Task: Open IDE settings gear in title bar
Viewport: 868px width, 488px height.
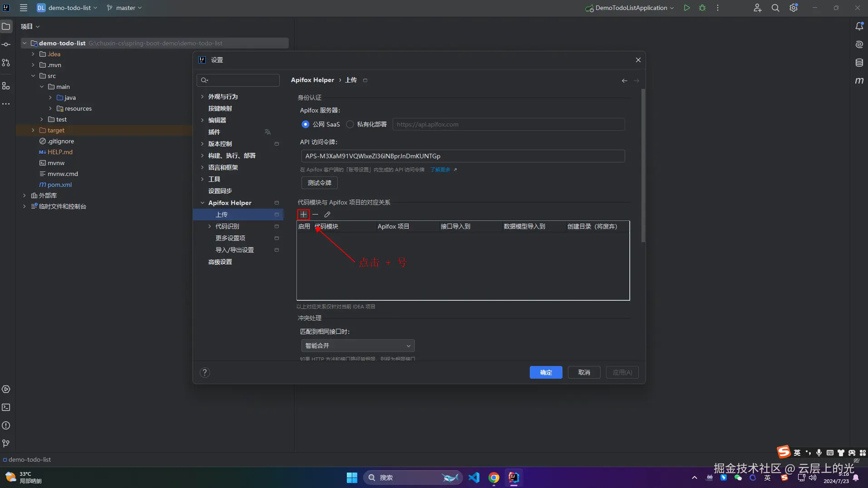Action: [x=794, y=8]
